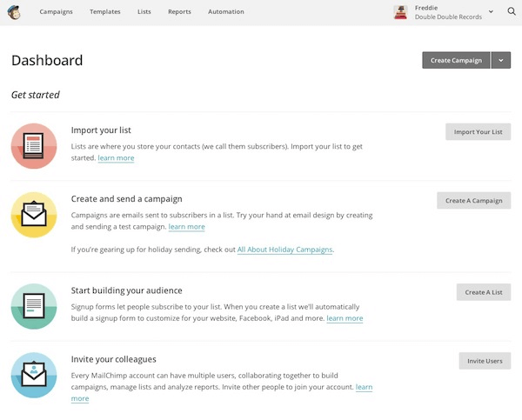Open the Campaigns menu

(x=57, y=12)
